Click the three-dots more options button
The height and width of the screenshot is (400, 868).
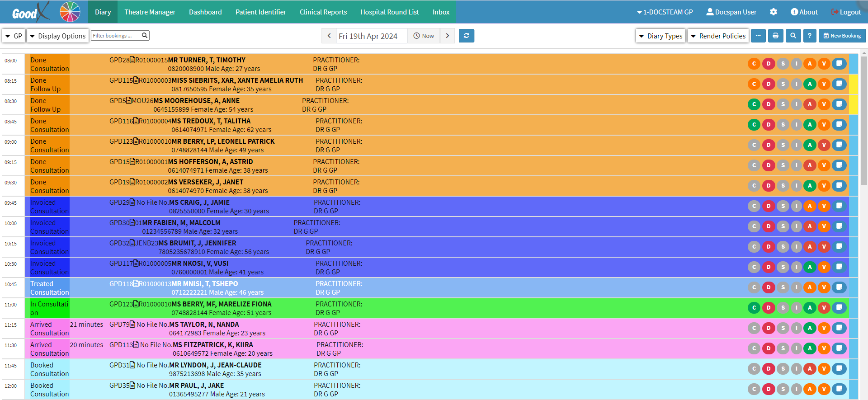coord(758,36)
